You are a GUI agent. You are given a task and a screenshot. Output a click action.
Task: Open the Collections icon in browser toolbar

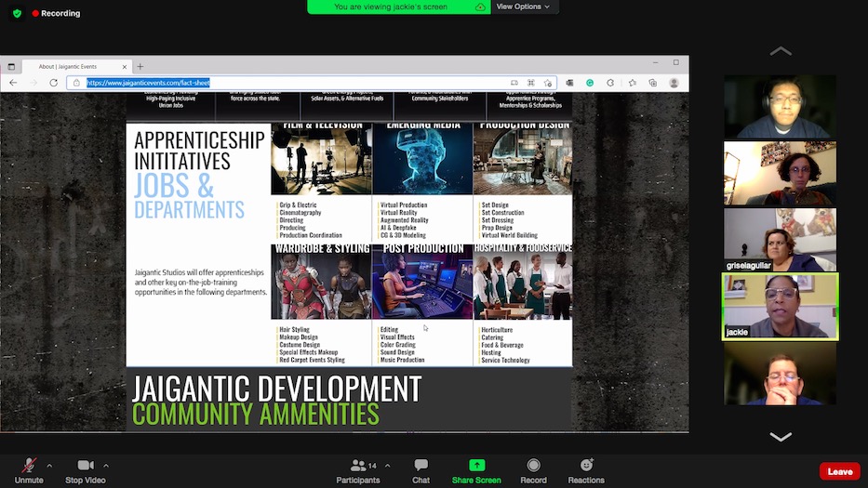tap(653, 83)
